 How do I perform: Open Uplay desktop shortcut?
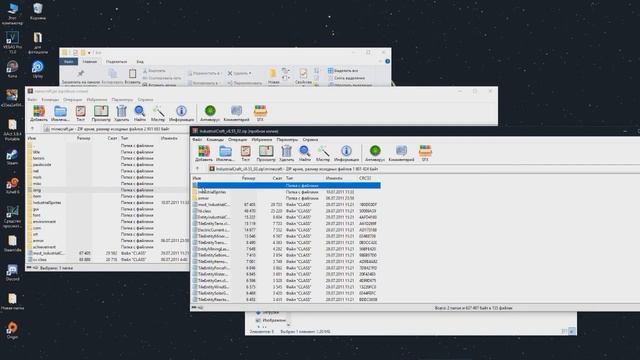tap(38, 69)
